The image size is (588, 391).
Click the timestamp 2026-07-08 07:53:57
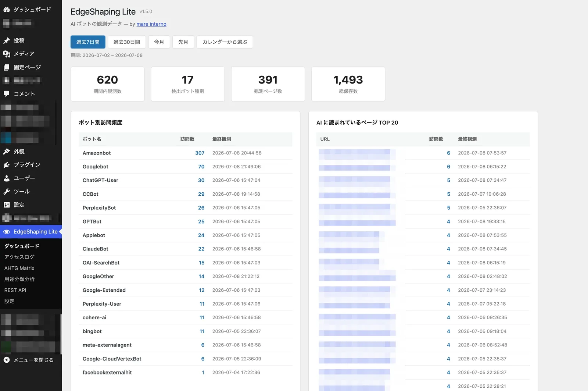point(482,153)
